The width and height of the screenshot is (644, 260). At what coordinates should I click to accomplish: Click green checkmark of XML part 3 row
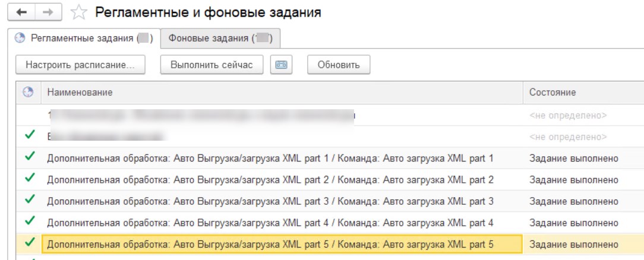(30, 199)
